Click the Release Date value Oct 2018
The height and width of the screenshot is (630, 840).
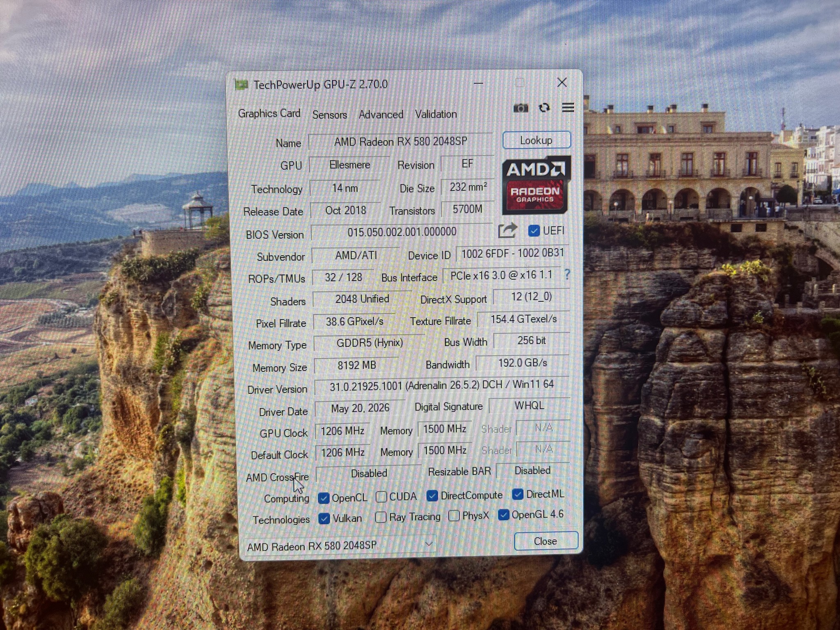point(345,210)
